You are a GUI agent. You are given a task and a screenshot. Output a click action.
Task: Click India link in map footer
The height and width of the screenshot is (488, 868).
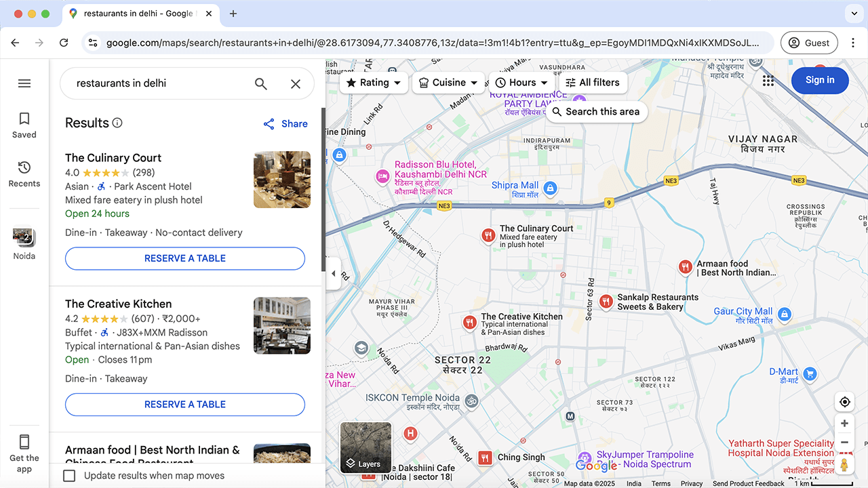634,483
